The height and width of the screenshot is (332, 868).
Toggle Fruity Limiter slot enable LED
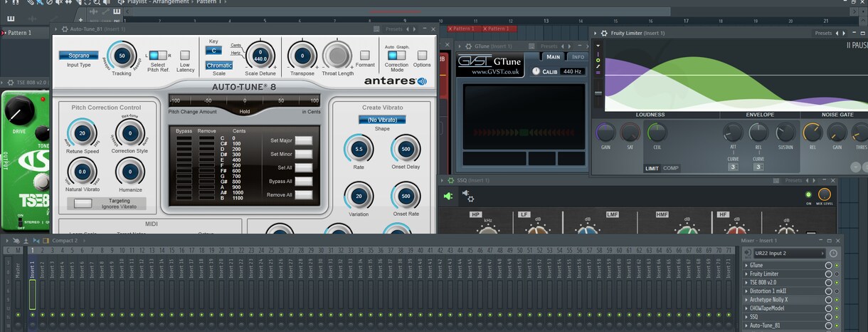click(837, 274)
